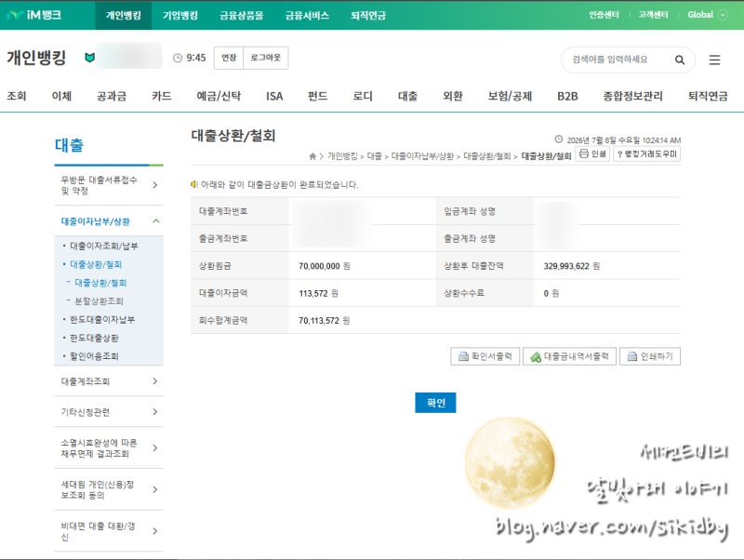Viewport: 744px width, 560px height.
Task: Open 대출이자조회/납부 sidebar item
Action: point(104,246)
